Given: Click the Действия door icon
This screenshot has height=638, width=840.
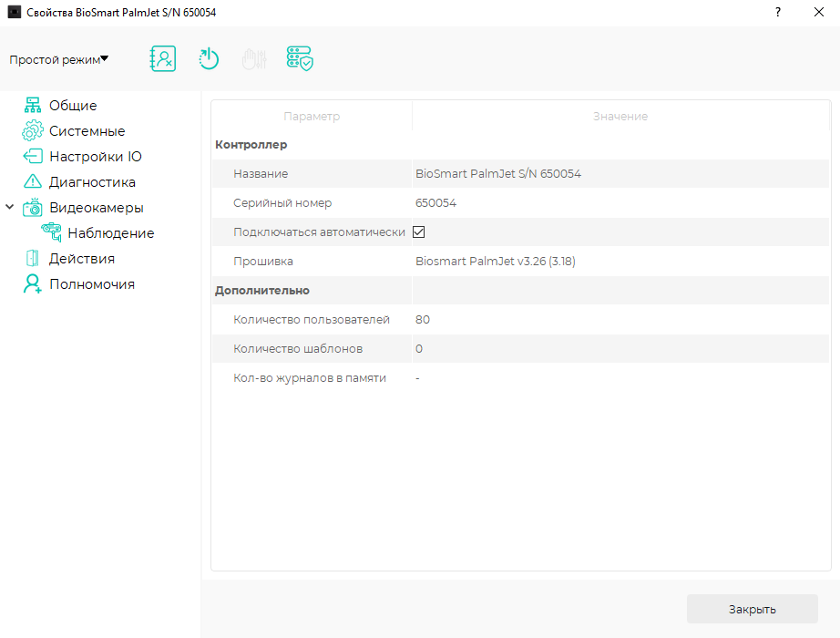Looking at the screenshot, I should point(33,259).
